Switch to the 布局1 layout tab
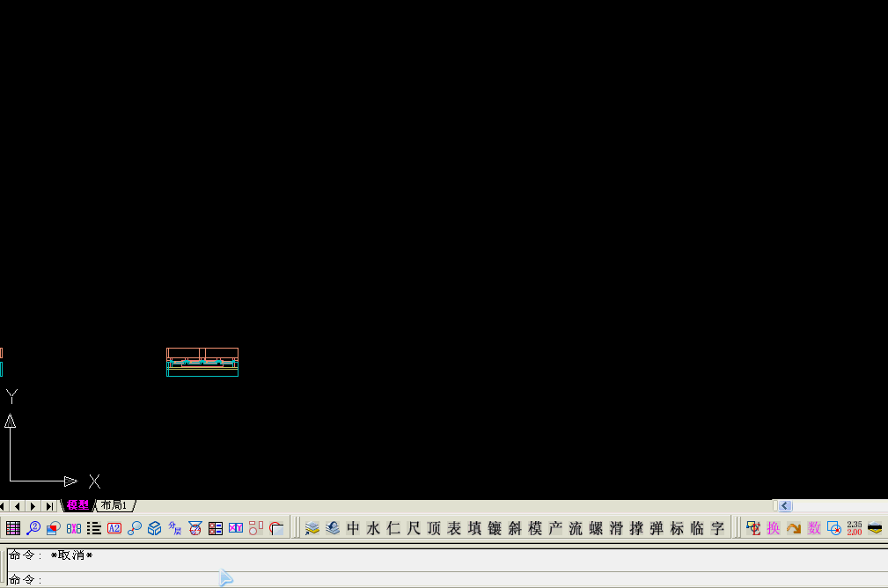 (x=114, y=505)
